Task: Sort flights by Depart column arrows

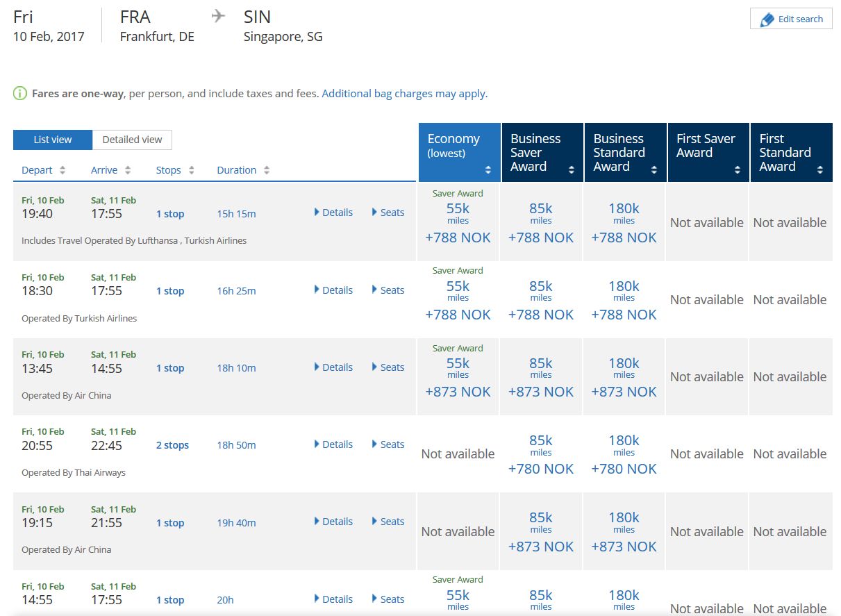Action: [x=63, y=170]
